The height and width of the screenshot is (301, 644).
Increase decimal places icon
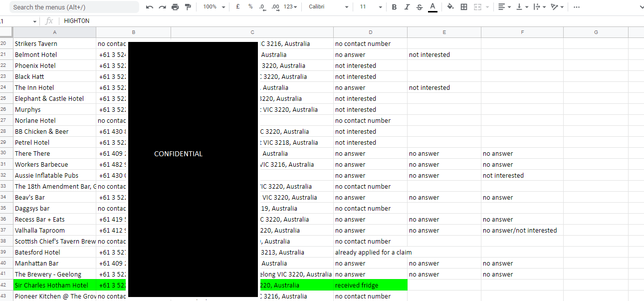pos(275,7)
